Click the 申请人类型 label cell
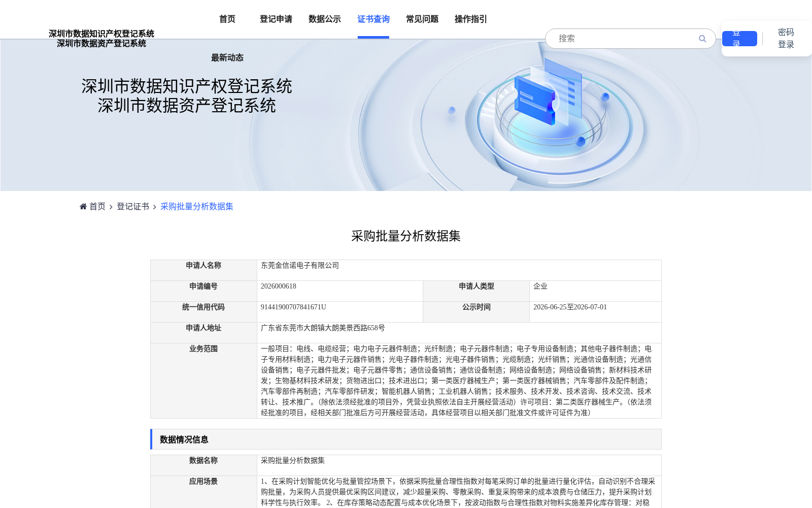812x508 pixels. click(477, 291)
